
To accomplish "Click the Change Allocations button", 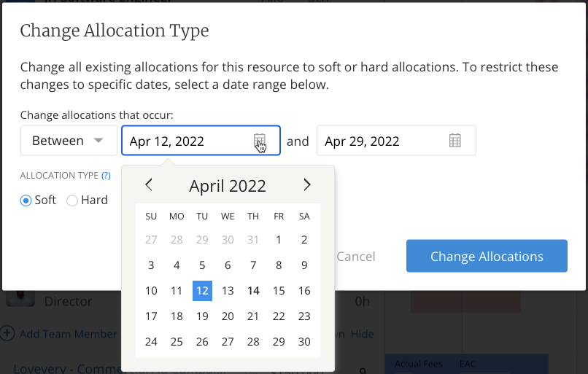I will (x=487, y=257).
